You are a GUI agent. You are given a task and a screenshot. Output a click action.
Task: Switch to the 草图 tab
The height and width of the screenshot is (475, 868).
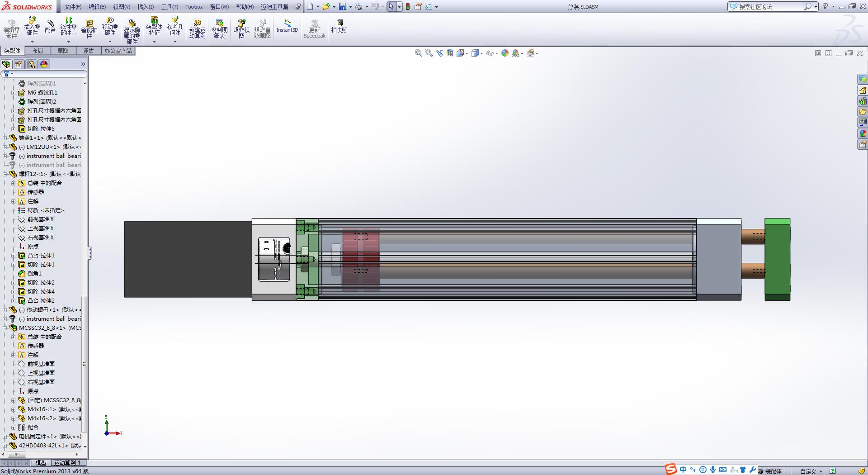(63, 51)
